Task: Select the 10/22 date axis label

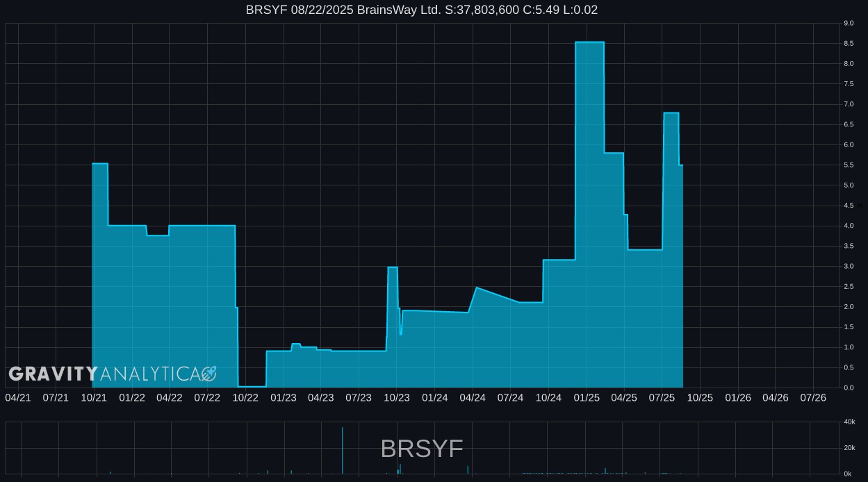Action: pos(245,397)
